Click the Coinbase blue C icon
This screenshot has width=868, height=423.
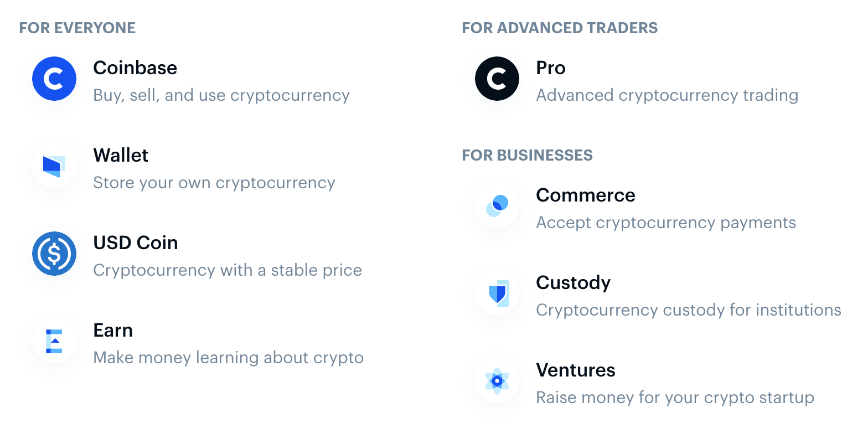pyautogui.click(x=54, y=78)
